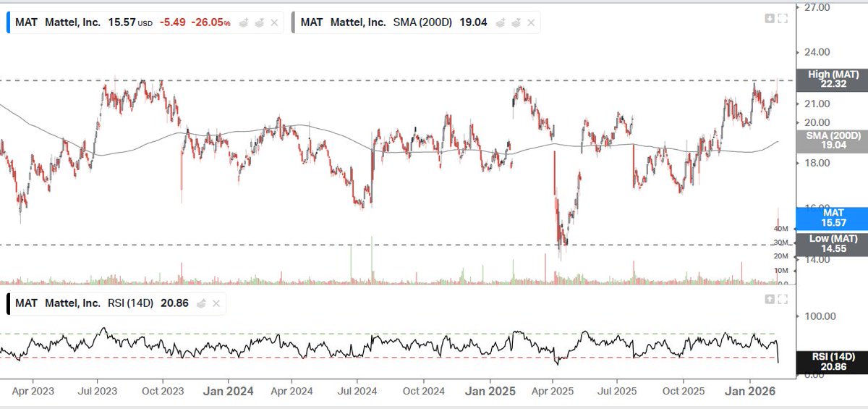Click Oct 2023 on the time axis

[x=163, y=392]
